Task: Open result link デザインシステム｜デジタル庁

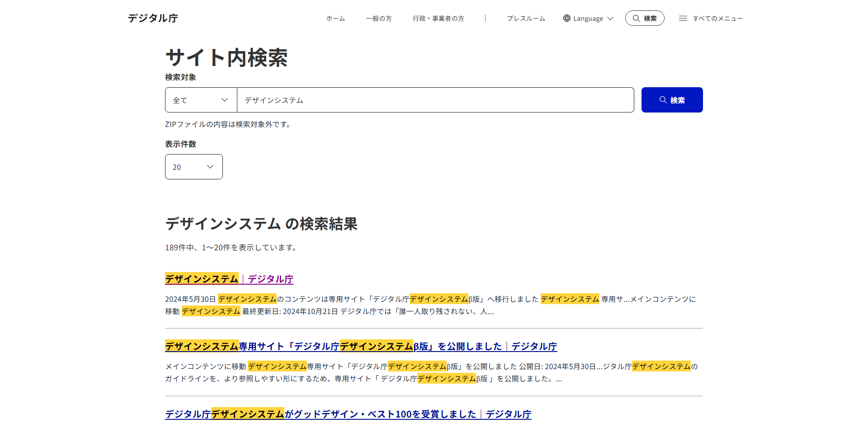Action: coord(229,279)
